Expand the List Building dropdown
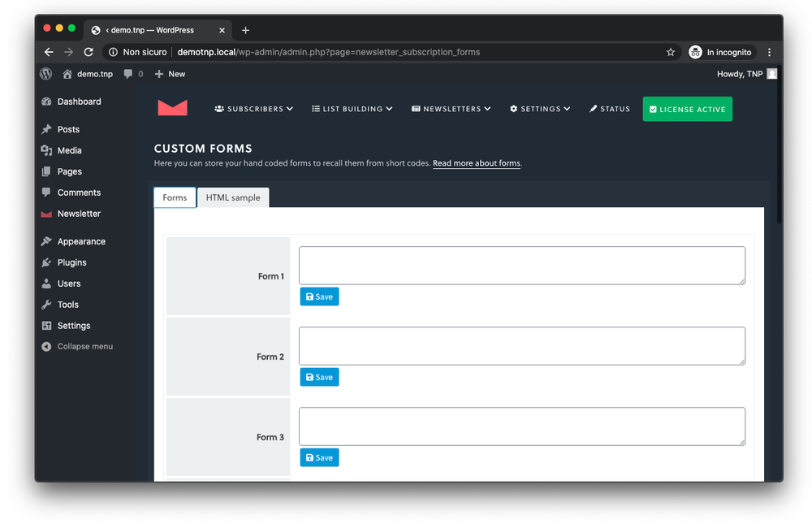This screenshot has height=528, width=812. point(352,108)
